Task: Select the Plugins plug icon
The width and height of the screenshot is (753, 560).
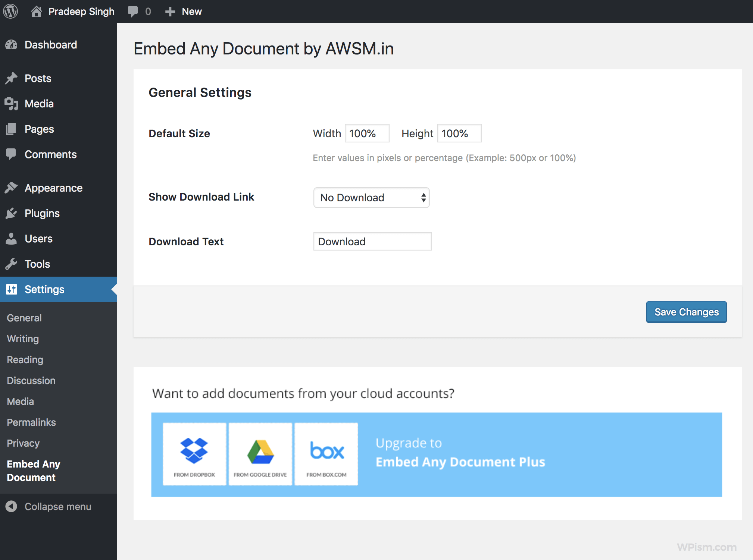Action: pos(12,213)
